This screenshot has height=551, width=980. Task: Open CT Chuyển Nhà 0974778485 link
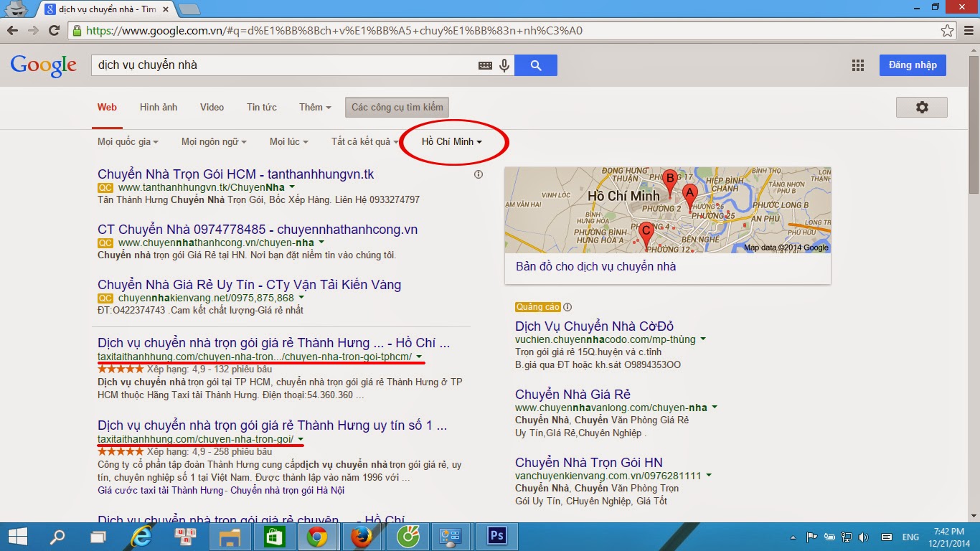[x=258, y=230]
